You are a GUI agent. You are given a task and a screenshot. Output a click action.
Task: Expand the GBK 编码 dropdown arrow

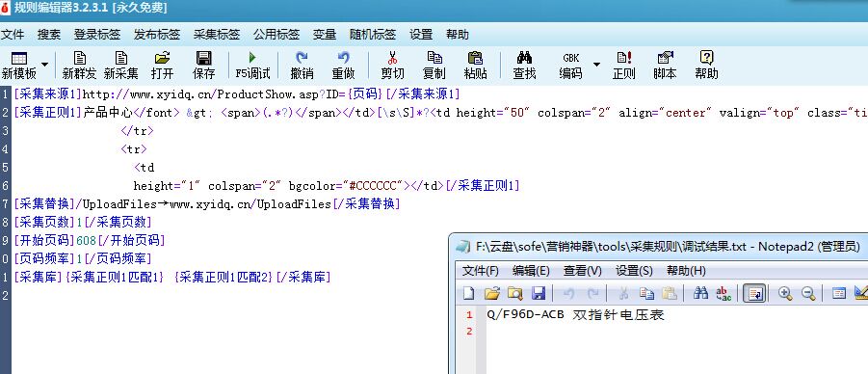596,65
